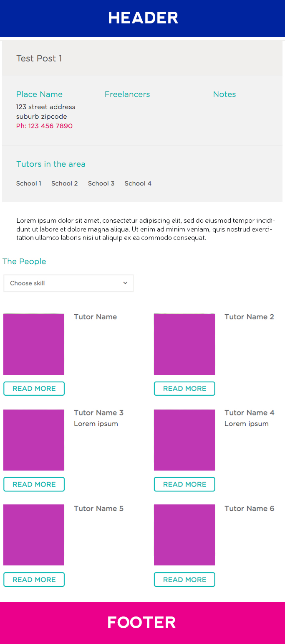Click the Freelancers column heading
The image size is (285, 644).
tap(127, 94)
